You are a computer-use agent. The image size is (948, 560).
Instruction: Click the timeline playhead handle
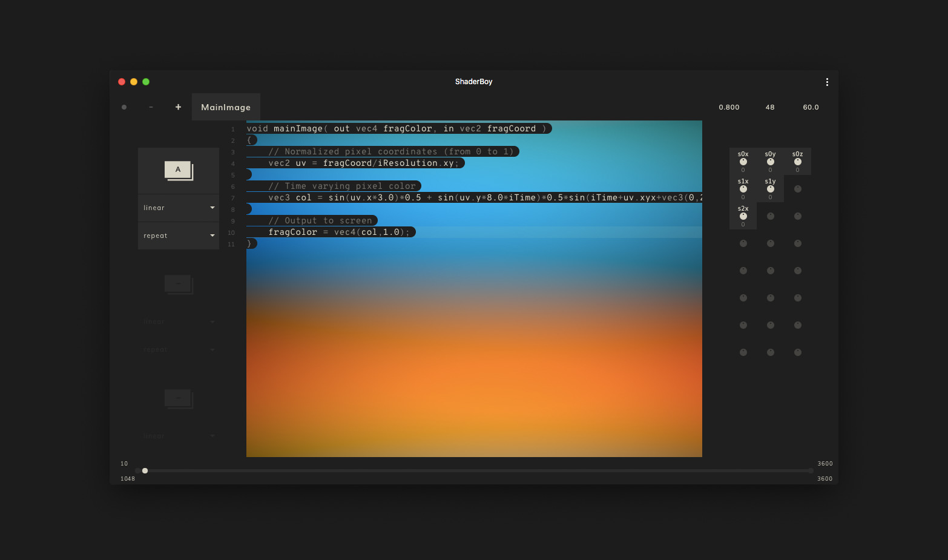click(x=145, y=470)
